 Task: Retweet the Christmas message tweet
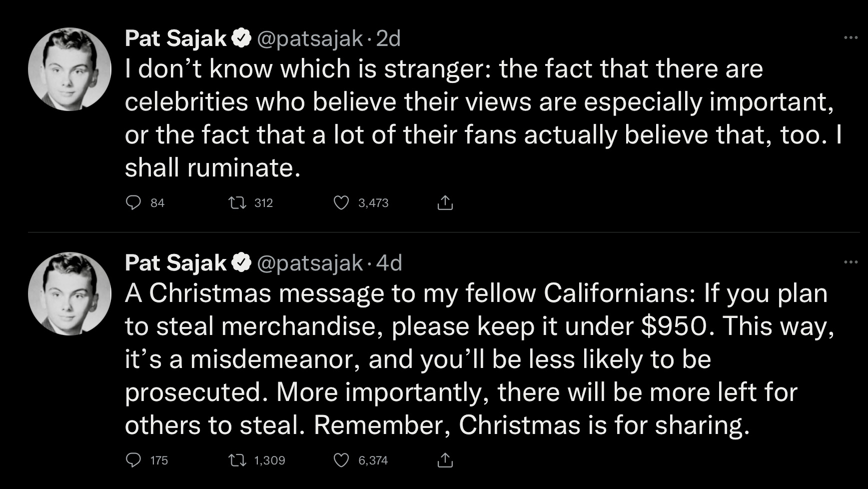(237, 460)
